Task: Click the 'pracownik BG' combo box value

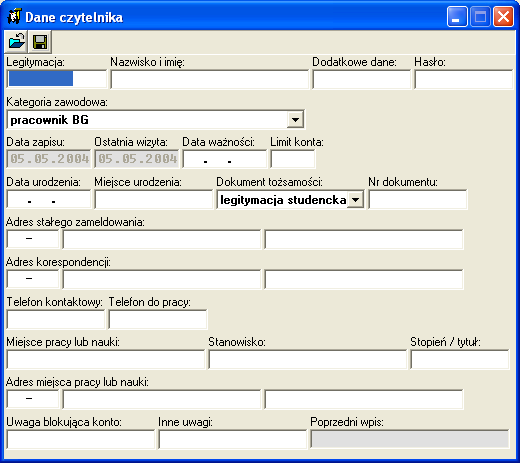Action: pos(49,120)
